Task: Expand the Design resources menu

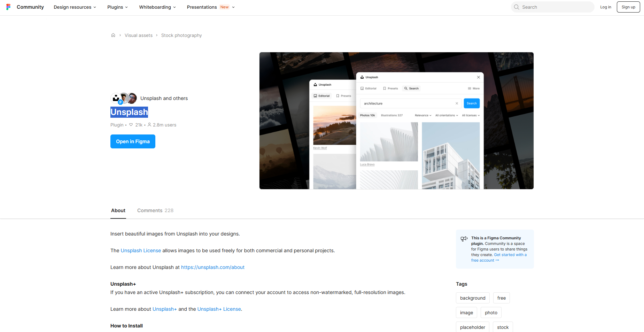Action: [75, 7]
